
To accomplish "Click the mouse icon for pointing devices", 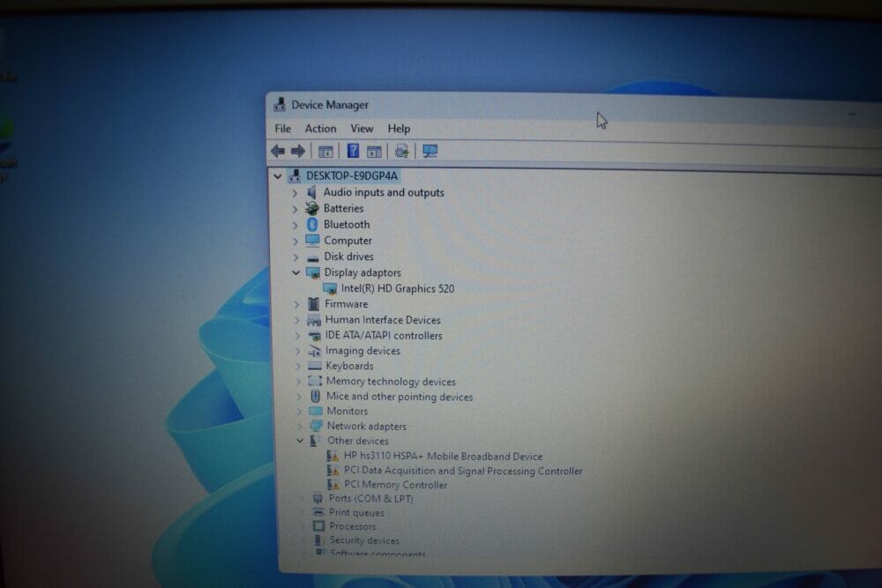I will 316,397.
